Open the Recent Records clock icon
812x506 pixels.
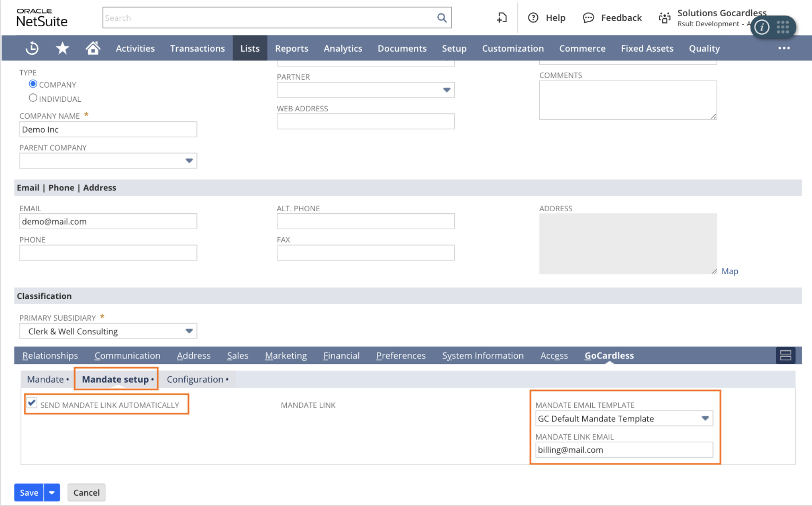(x=32, y=48)
